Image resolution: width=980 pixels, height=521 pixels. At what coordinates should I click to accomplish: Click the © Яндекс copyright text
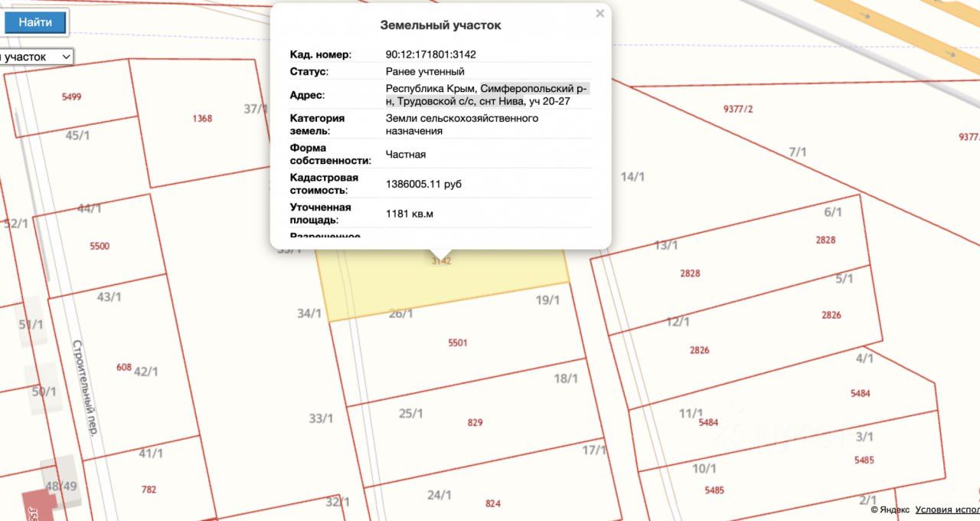tap(890, 510)
